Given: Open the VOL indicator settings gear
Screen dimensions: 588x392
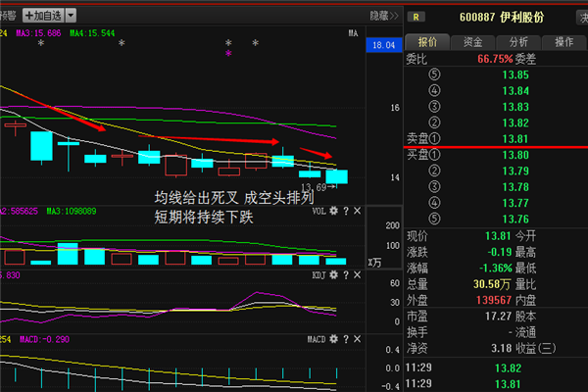Looking at the screenshot, I should pos(333,211).
